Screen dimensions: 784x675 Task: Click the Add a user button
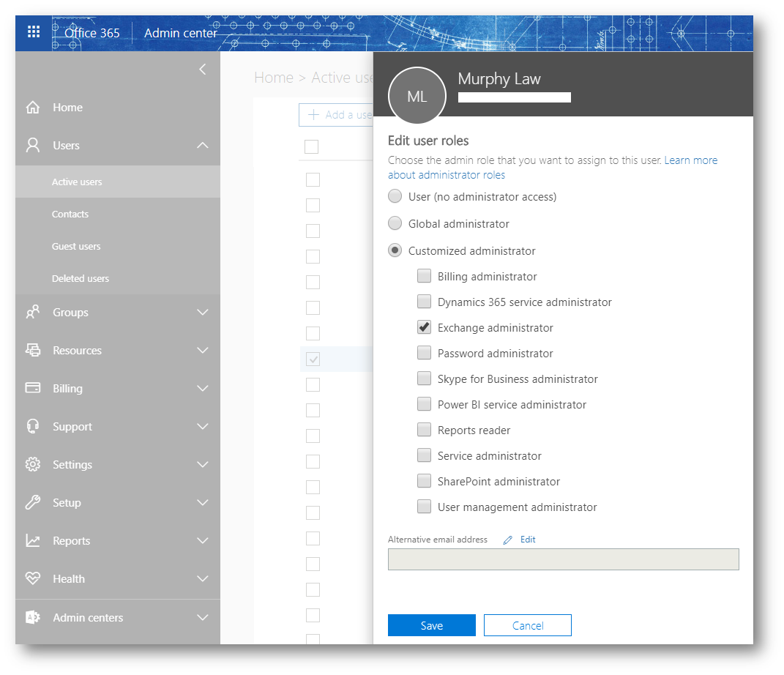tap(336, 115)
